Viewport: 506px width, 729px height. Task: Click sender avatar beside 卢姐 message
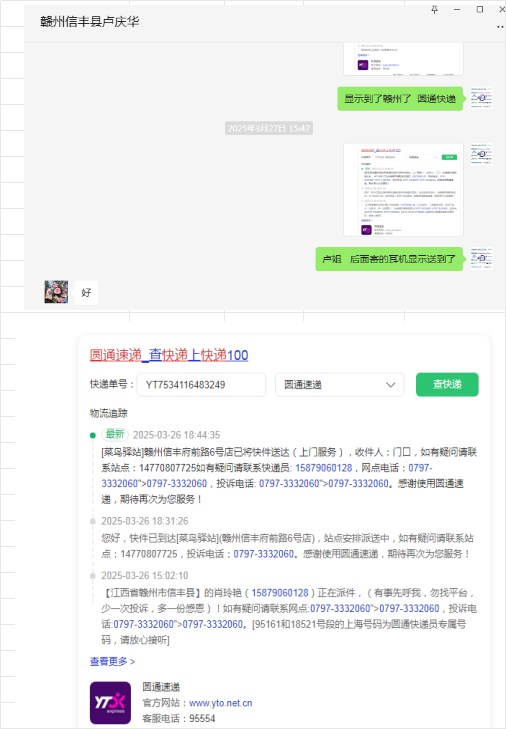[x=481, y=258]
